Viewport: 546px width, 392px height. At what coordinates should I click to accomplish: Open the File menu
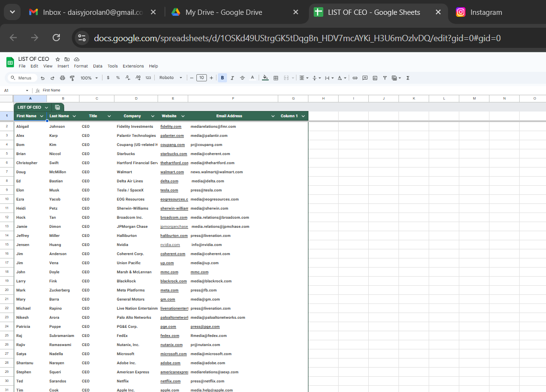tap(22, 66)
